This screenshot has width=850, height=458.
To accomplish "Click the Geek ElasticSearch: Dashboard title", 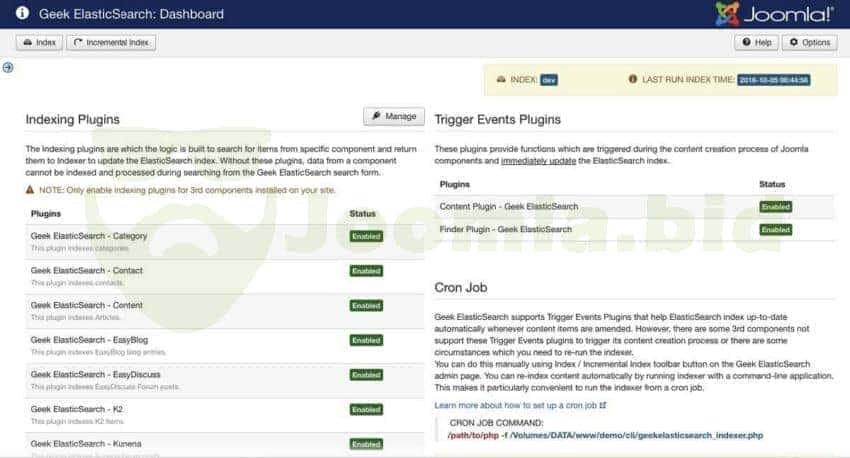I will [131, 14].
